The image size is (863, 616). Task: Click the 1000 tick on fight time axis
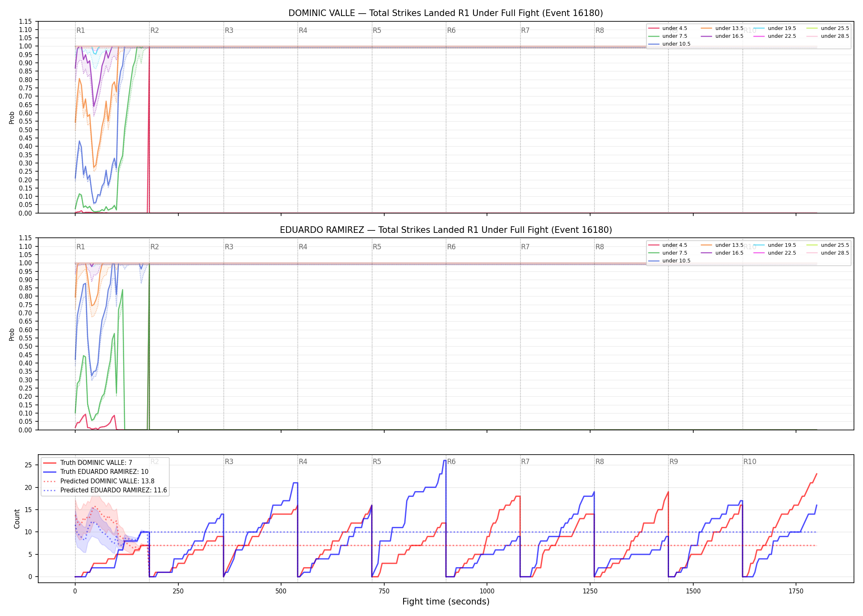point(487,591)
